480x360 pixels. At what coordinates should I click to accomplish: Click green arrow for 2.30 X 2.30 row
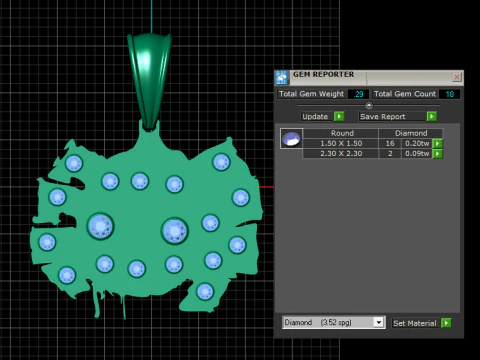pyautogui.click(x=437, y=154)
